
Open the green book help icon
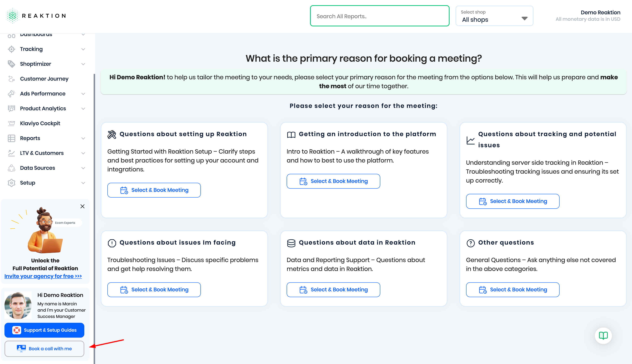[603, 336]
